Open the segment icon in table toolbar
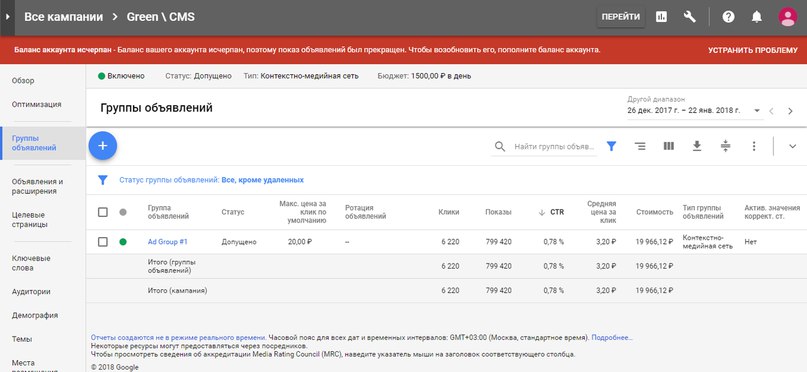This screenshot has width=807, height=372. 640,146
